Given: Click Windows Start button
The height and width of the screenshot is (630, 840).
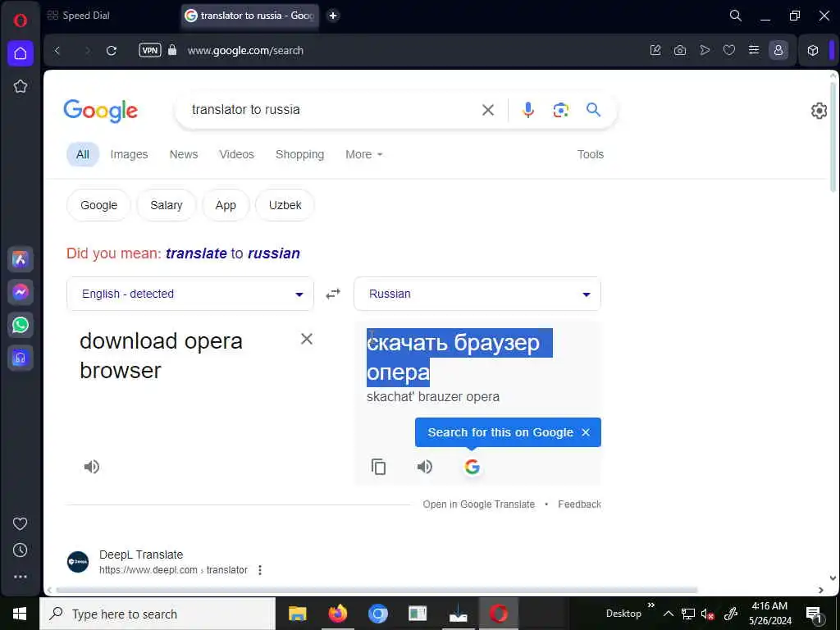Looking at the screenshot, I should click(20, 614).
